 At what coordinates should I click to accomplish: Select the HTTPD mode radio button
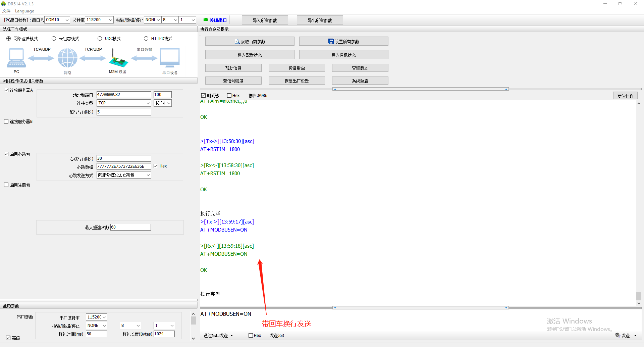pyautogui.click(x=146, y=39)
